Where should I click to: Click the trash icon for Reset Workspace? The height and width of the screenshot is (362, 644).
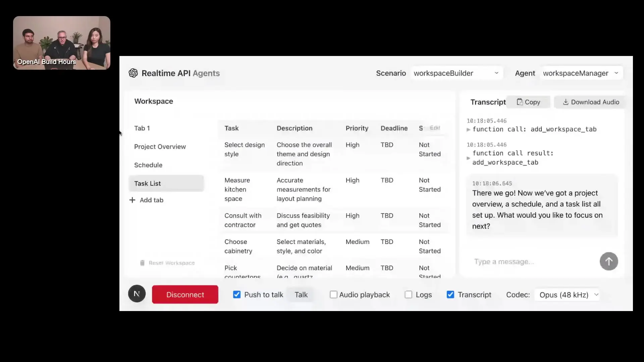(142, 263)
